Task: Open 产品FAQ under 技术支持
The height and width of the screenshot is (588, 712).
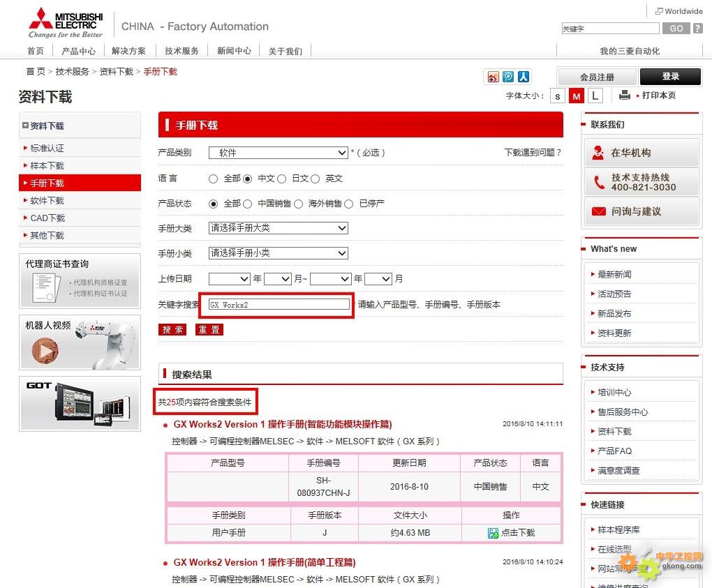Action: 615,451
